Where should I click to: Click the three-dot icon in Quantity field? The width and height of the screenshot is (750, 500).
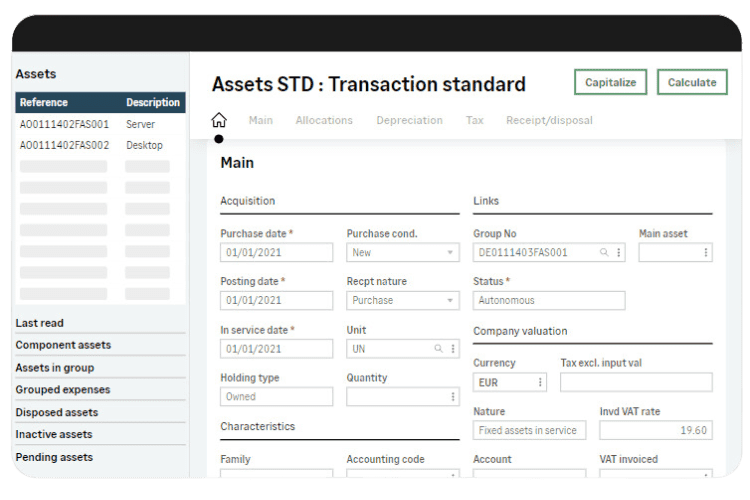point(452,397)
